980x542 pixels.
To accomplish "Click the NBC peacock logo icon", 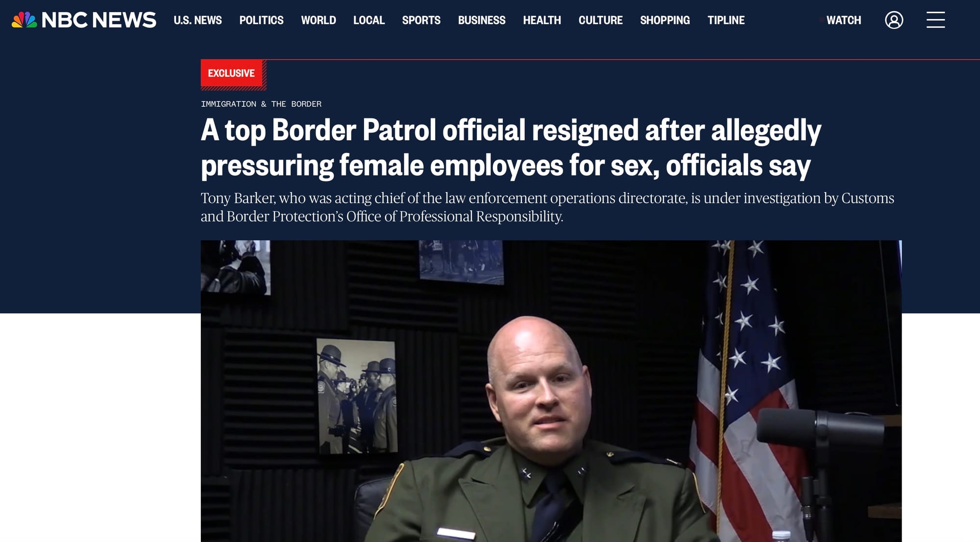I will [24, 20].
